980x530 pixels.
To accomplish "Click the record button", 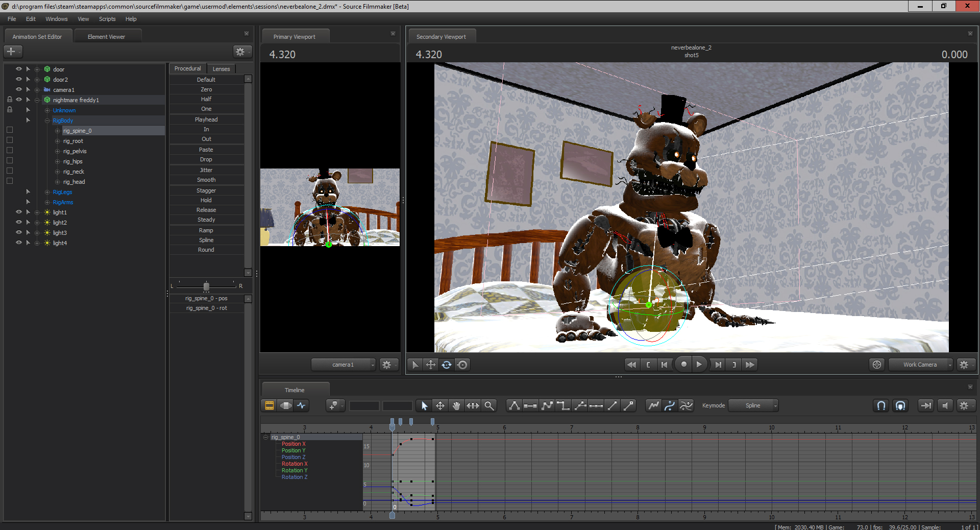I will tap(683, 365).
